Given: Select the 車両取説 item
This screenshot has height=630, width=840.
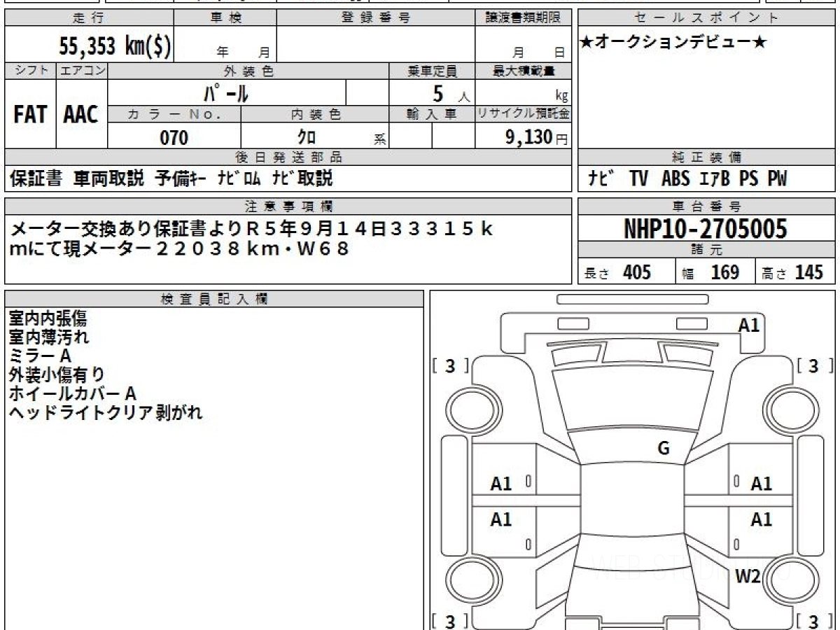Looking at the screenshot, I should point(108,178).
